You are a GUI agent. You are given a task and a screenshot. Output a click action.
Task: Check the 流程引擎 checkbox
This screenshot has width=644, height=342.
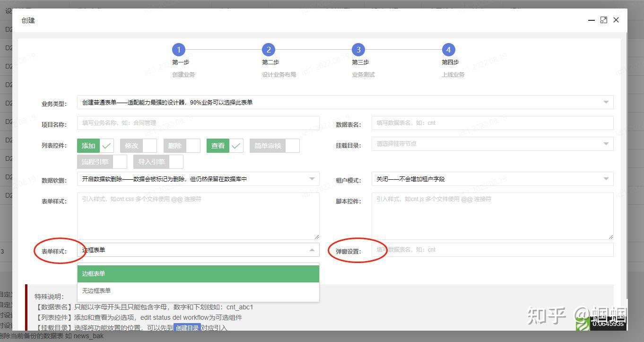[x=119, y=161]
